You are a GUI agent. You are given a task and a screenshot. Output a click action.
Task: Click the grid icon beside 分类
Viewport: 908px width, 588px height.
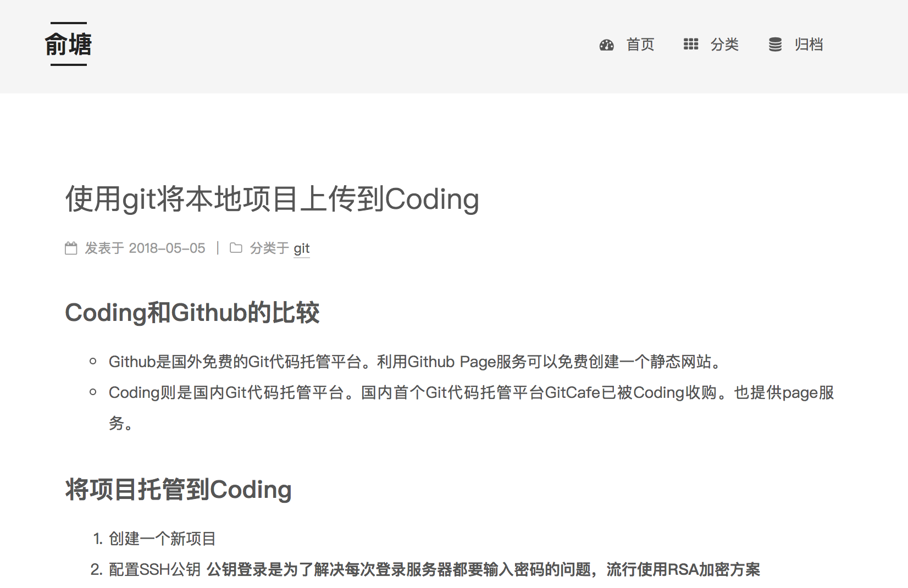tap(690, 45)
